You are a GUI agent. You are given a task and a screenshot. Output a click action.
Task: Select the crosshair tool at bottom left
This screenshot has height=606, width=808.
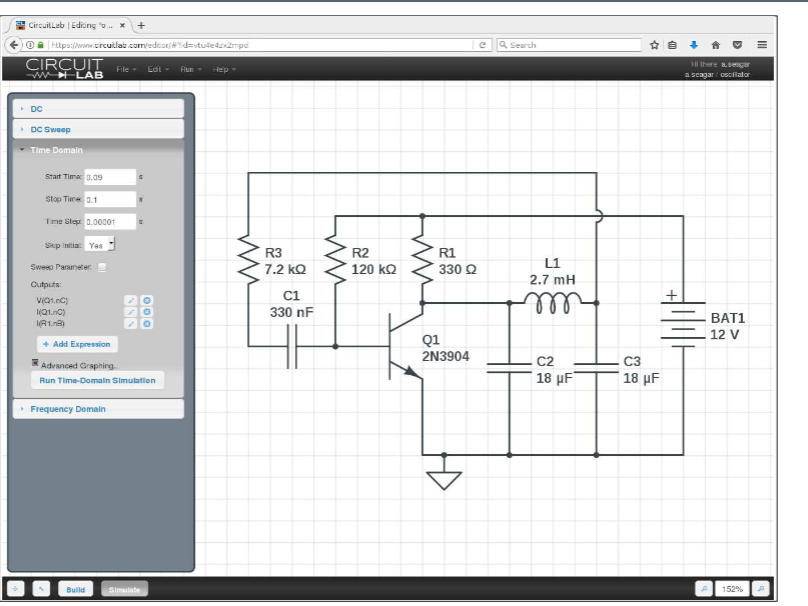pyautogui.click(x=15, y=588)
